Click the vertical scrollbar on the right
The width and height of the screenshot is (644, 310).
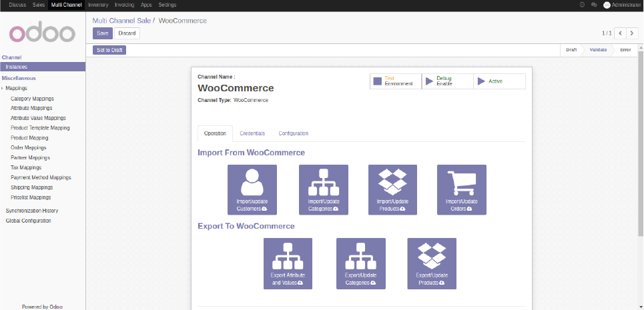(641, 143)
